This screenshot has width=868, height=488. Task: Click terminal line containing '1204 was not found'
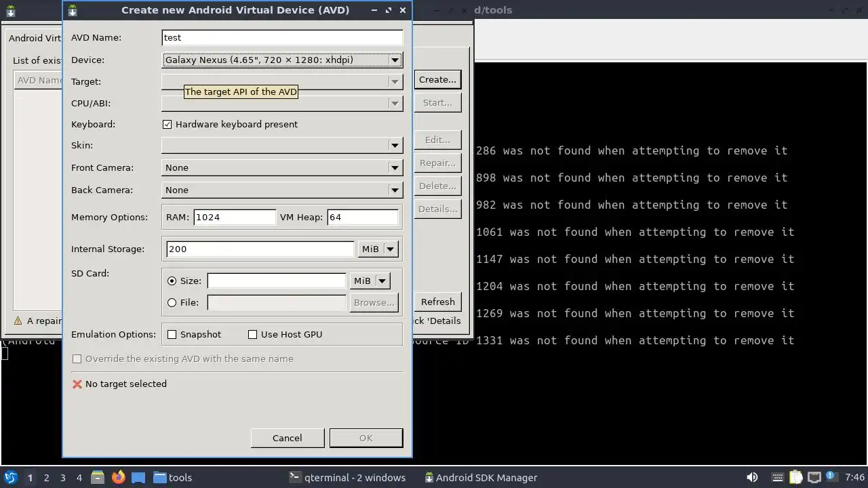(635, 286)
